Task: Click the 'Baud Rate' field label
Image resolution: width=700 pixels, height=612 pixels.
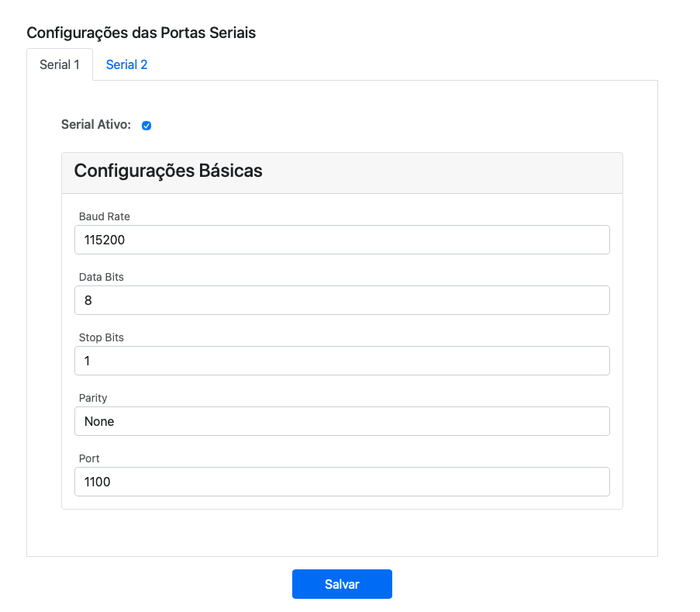Action: click(x=105, y=216)
